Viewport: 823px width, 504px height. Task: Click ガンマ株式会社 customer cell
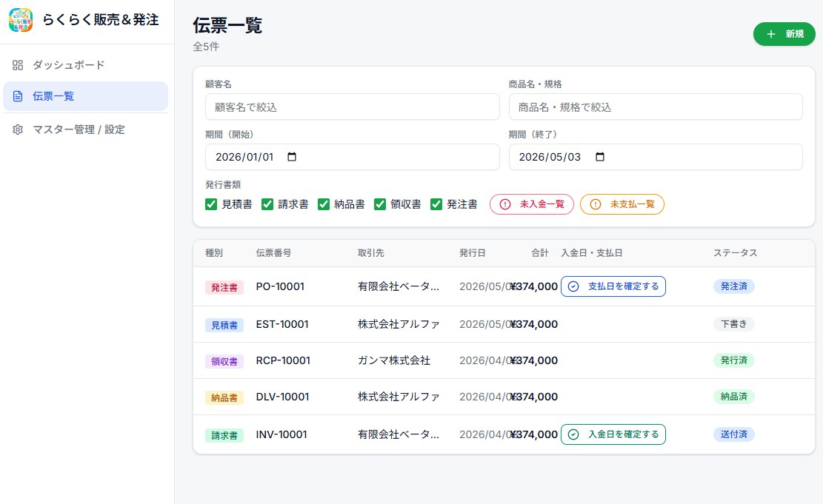(394, 360)
